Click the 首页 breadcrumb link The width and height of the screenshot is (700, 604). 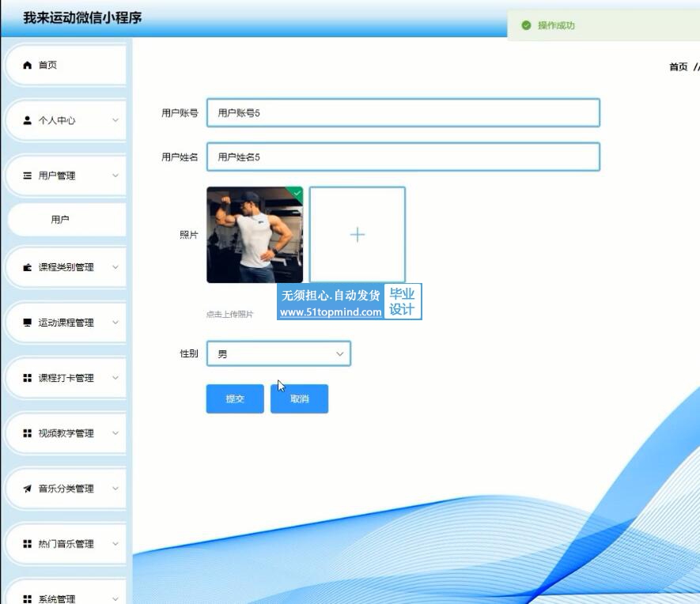(x=678, y=67)
